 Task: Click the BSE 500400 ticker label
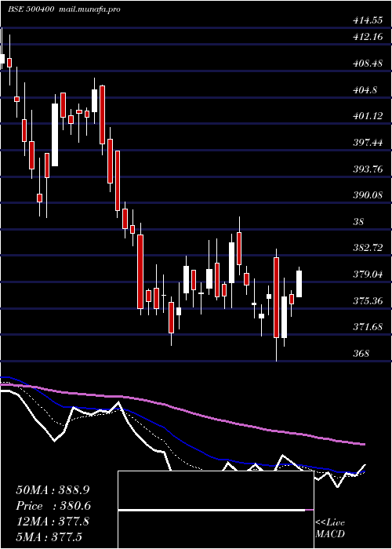pyautogui.click(x=31, y=9)
